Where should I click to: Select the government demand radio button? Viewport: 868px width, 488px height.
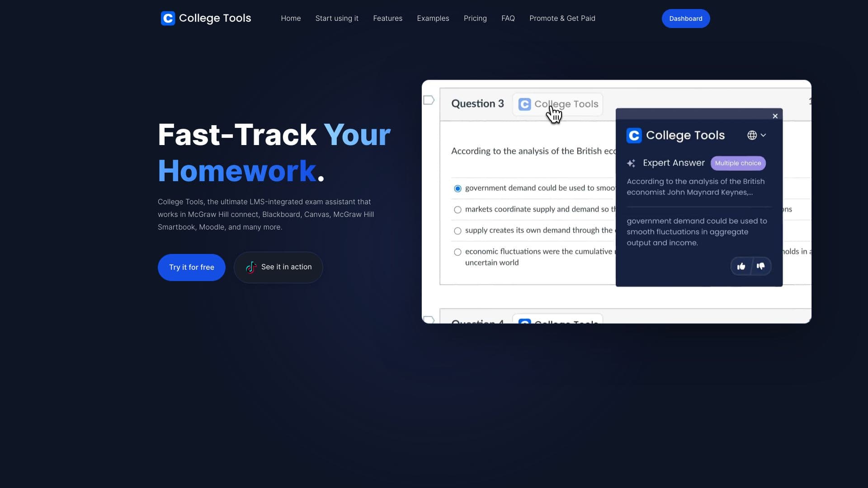457,188
